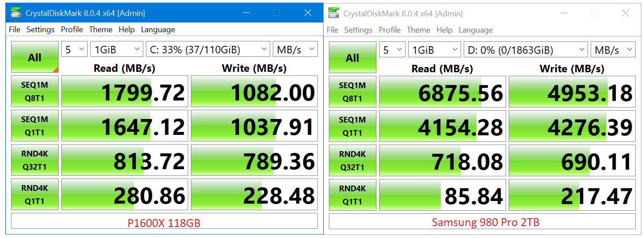Expand drive C: selection dropdown
The image size is (644, 238).
coord(208,49)
